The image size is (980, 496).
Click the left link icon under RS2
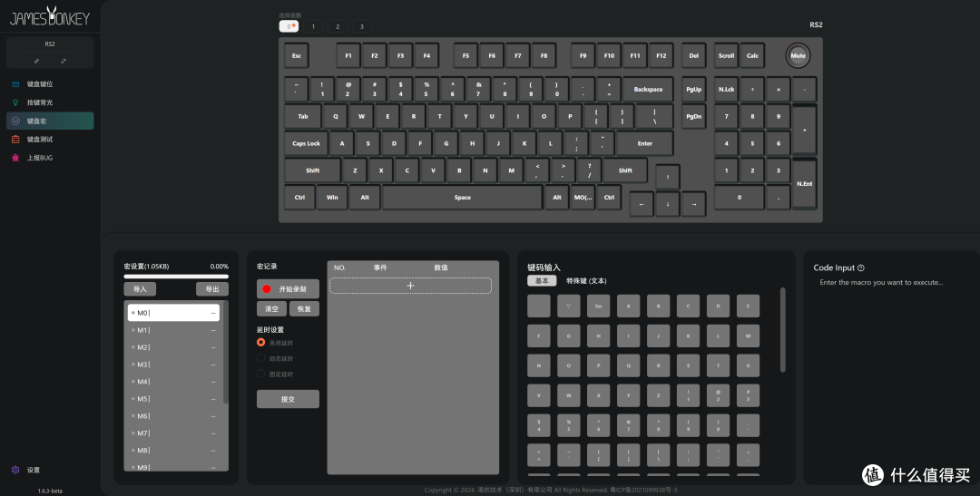pos(37,62)
